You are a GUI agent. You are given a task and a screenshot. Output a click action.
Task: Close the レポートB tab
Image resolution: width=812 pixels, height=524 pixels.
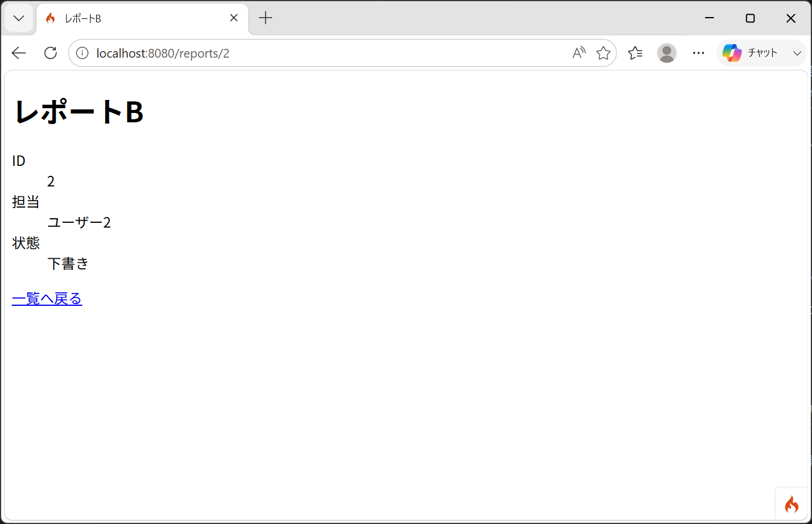tap(234, 18)
